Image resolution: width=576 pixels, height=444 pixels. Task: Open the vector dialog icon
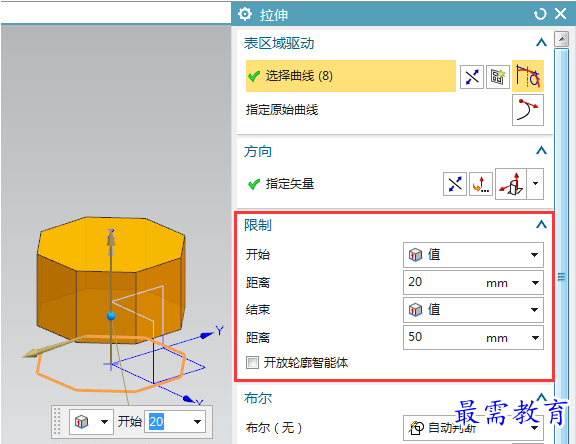tap(481, 184)
